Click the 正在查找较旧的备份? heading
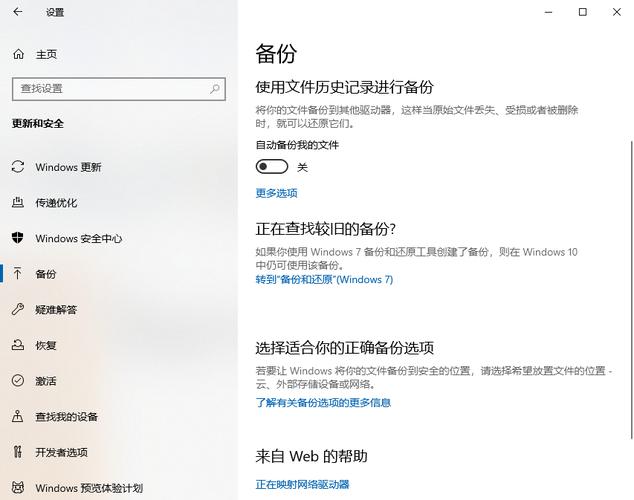 click(x=325, y=229)
